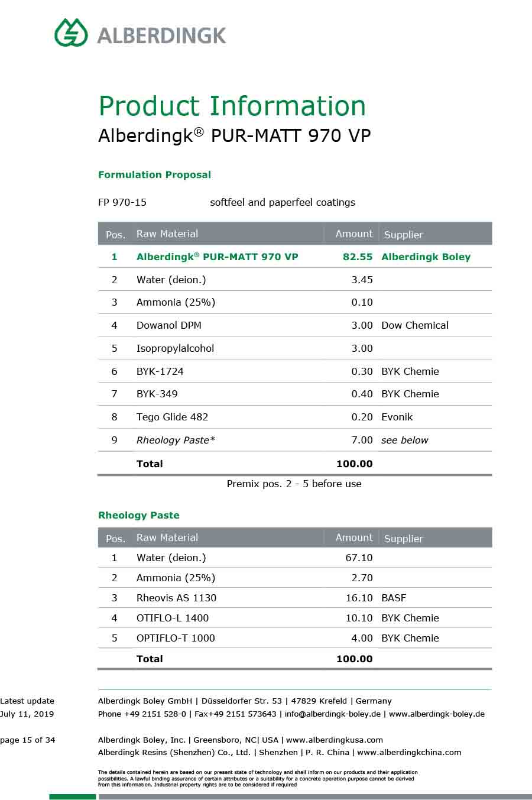Open the www.alberdingkchina.com link
The image size is (532, 800).
409,753
